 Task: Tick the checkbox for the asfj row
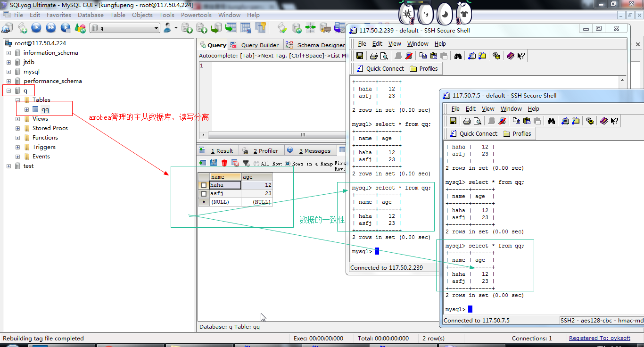(204, 194)
